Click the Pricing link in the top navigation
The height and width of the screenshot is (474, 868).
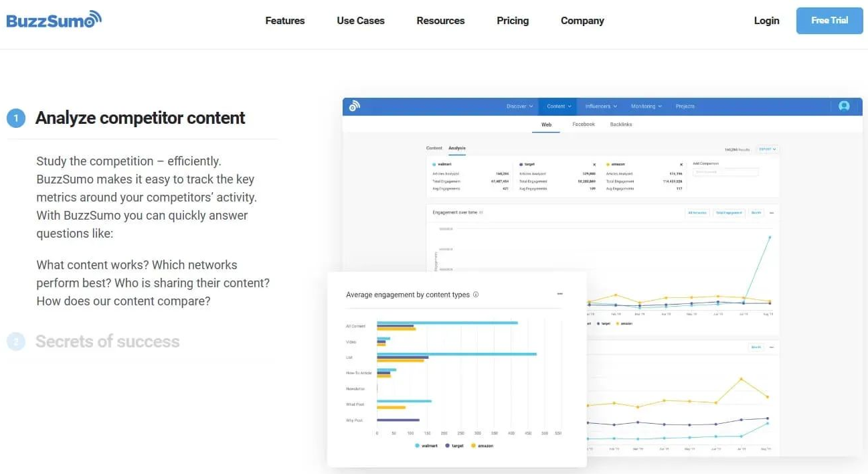[512, 21]
